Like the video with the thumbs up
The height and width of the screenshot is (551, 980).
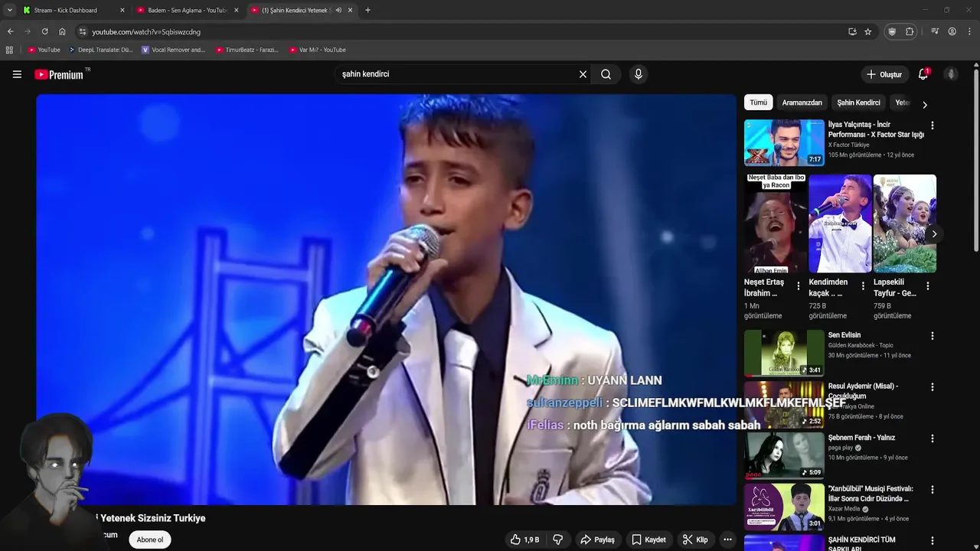tap(525, 540)
